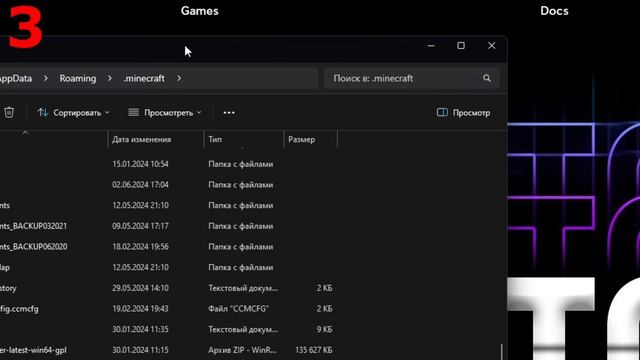Open the Docs tab at top
The width and height of the screenshot is (640, 360).
click(554, 11)
